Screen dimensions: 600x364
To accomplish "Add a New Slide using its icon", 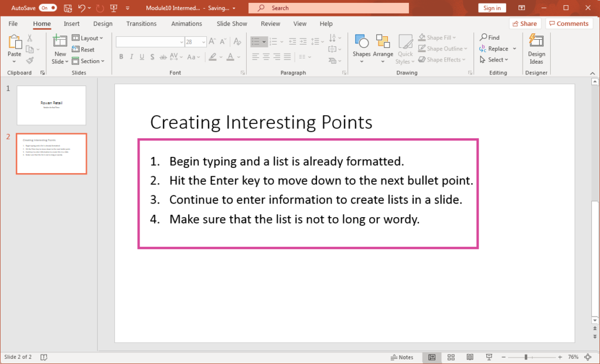I will point(60,40).
